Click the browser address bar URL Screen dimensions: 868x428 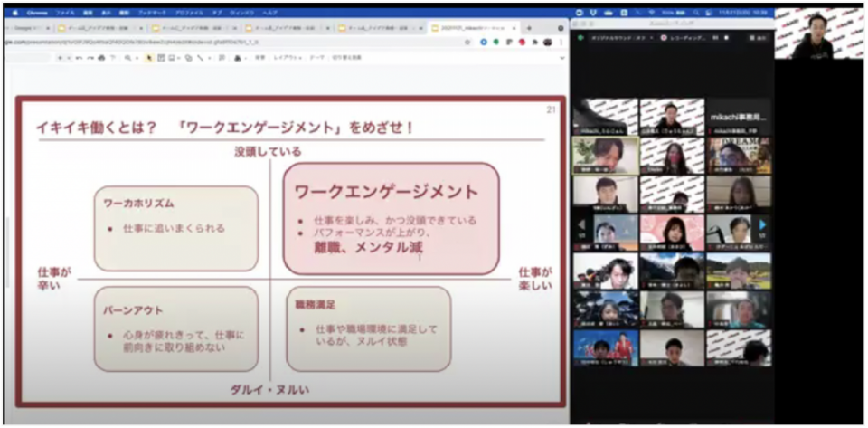coord(130,43)
